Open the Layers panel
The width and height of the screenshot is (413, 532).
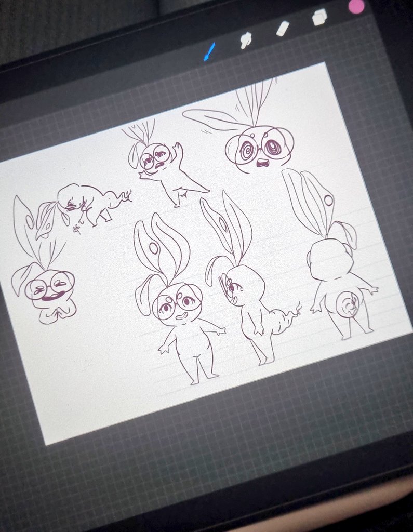319,17
